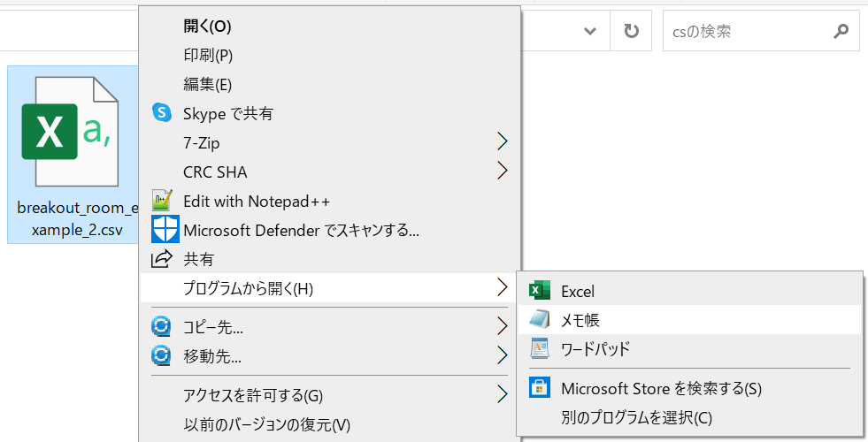Select コピー先... menu entry
This screenshot has width=868, height=442.
pos(330,327)
